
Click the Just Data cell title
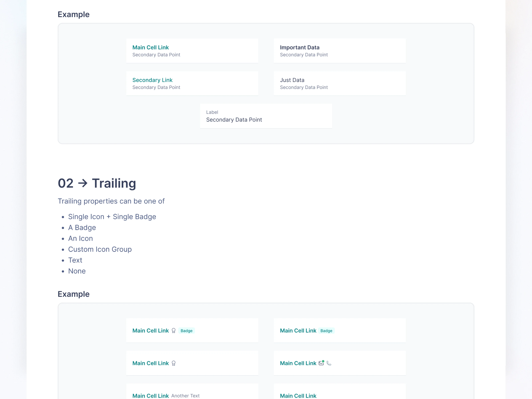click(x=292, y=80)
